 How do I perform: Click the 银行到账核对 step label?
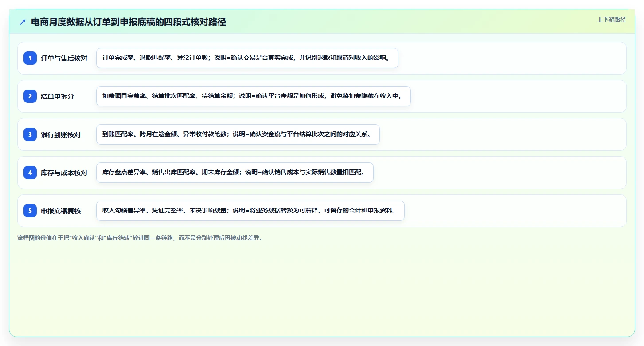(x=61, y=134)
